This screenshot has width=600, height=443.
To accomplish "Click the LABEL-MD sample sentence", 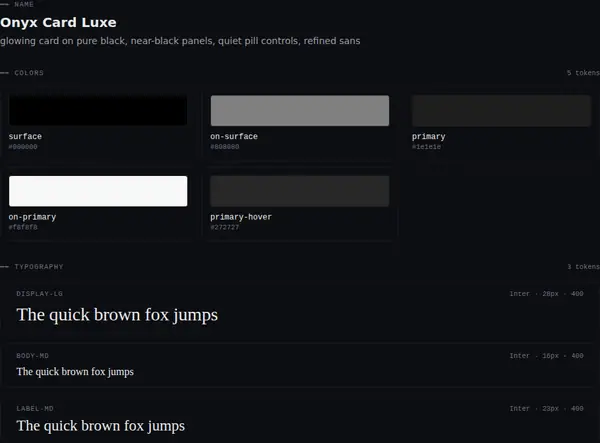I will [101, 426].
